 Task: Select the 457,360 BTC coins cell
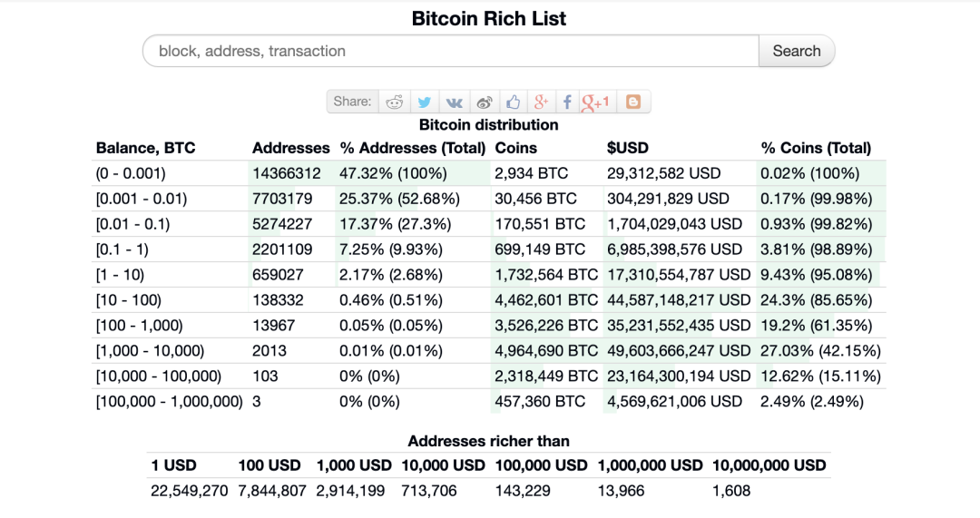(x=540, y=401)
